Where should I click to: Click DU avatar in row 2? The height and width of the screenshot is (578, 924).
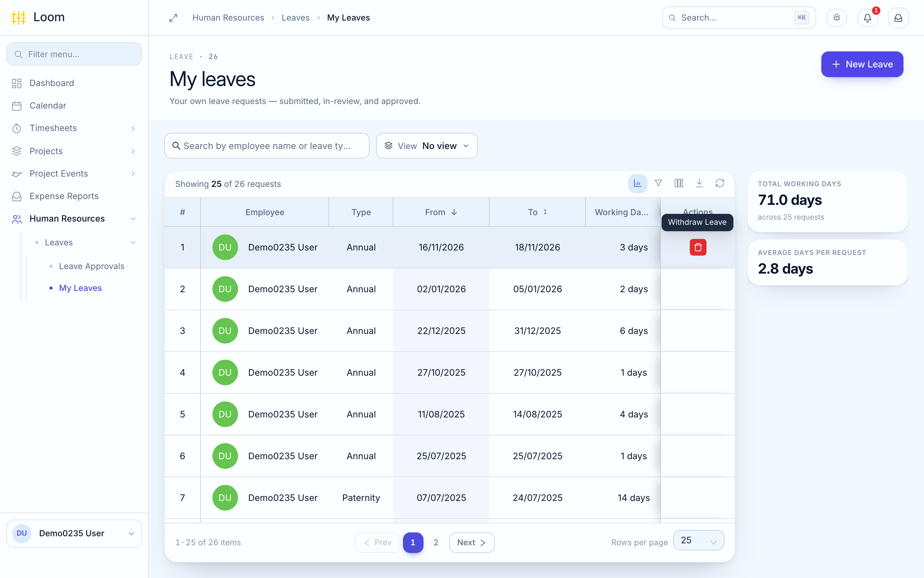click(x=225, y=289)
